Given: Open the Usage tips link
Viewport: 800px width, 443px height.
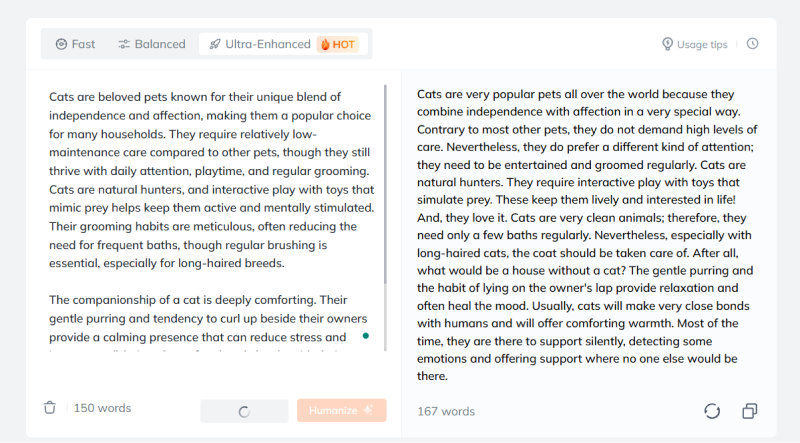Looking at the screenshot, I should click(x=702, y=44).
